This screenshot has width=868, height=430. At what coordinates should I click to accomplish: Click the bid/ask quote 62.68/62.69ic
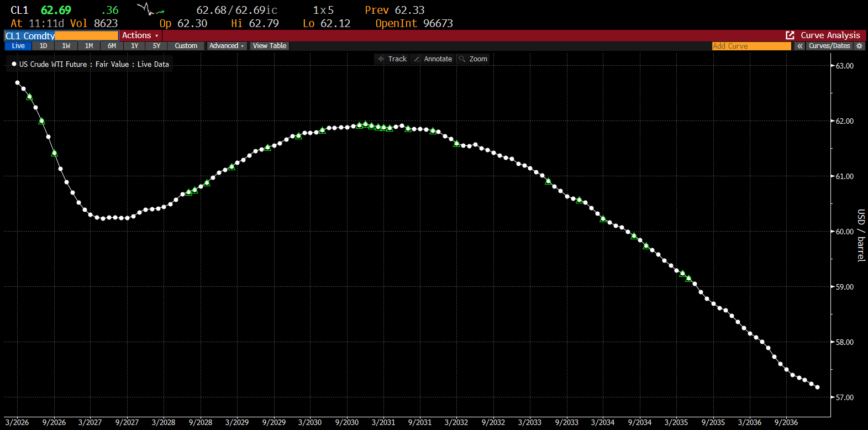(237, 10)
